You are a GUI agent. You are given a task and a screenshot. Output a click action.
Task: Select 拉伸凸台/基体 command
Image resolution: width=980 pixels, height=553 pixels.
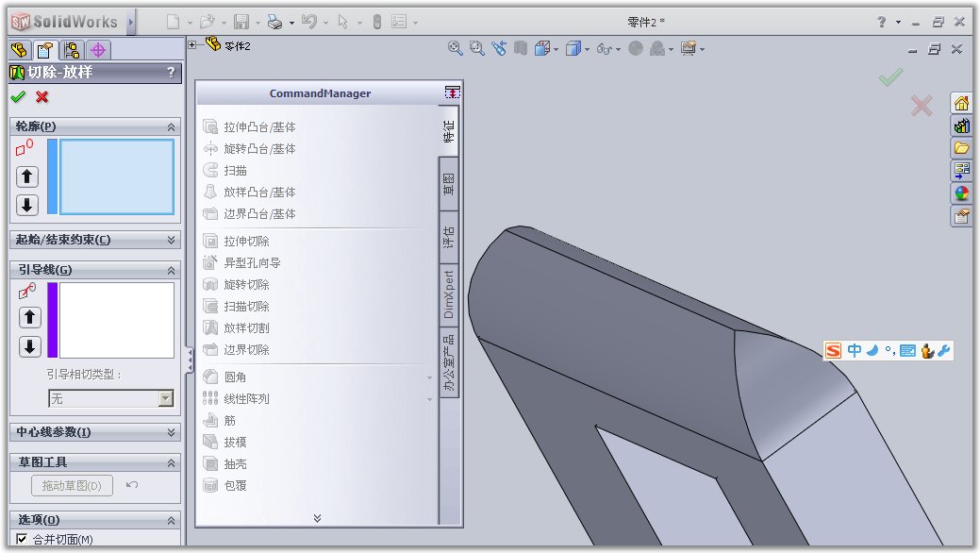point(249,127)
